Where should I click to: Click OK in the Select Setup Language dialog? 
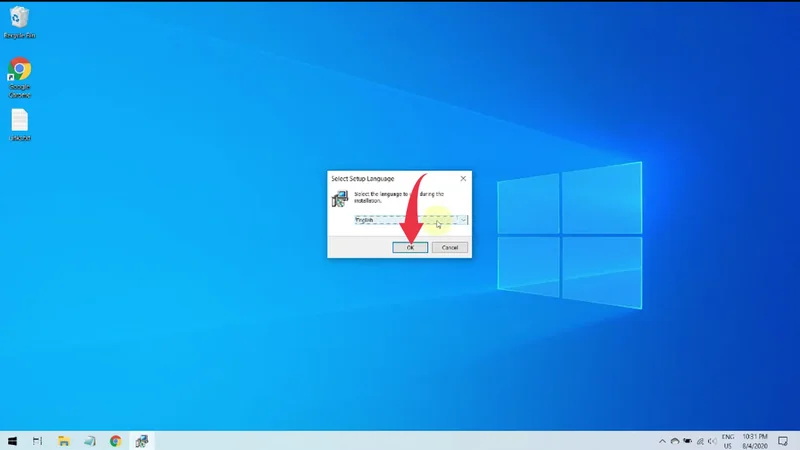(410, 247)
